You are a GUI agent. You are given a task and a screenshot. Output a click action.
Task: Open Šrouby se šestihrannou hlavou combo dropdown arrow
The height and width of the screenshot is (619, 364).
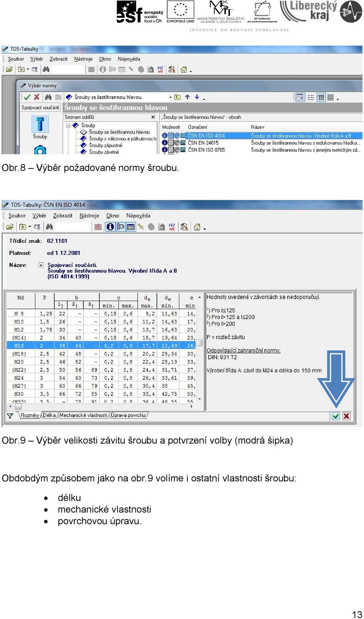(x=170, y=97)
